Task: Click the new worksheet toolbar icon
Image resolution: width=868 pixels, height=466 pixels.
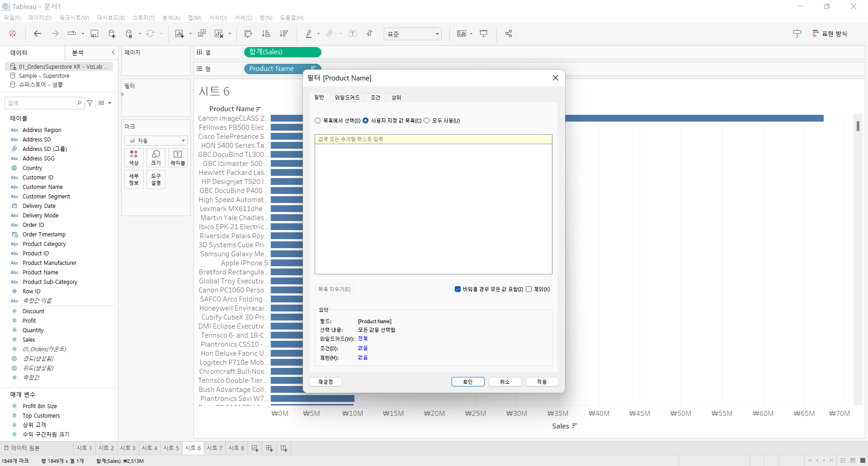Action: tap(179, 33)
